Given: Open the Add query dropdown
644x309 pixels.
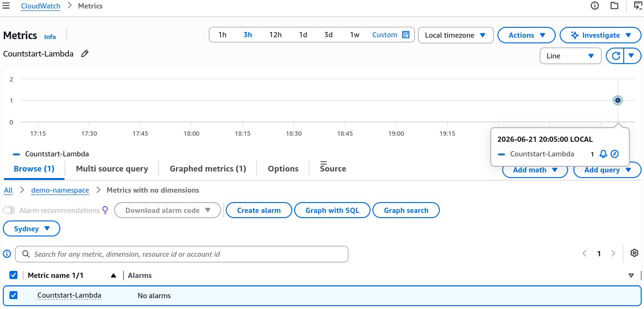Looking at the screenshot, I should pyautogui.click(x=607, y=170).
